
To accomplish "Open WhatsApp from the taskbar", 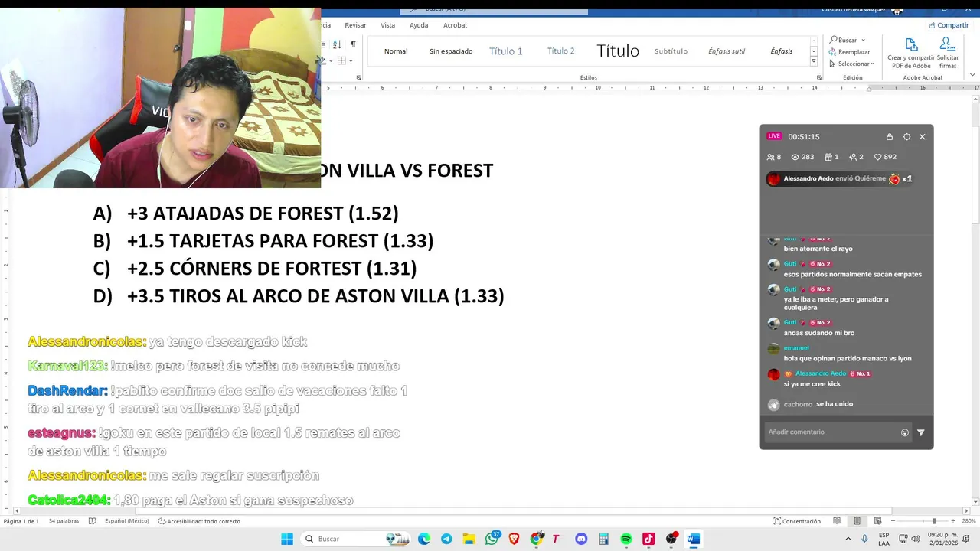I will [x=492, y=539].
